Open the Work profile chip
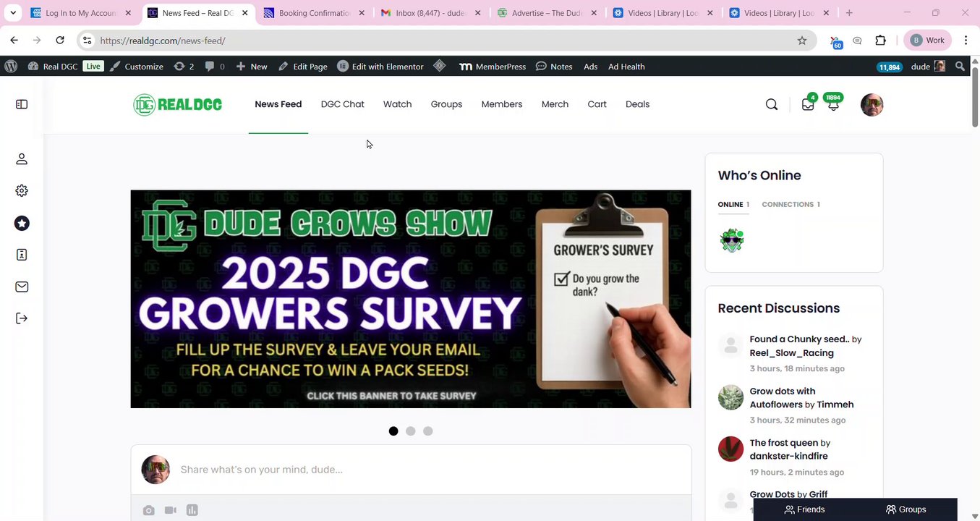This screenshot has width=980, height=521. [927, 41]
